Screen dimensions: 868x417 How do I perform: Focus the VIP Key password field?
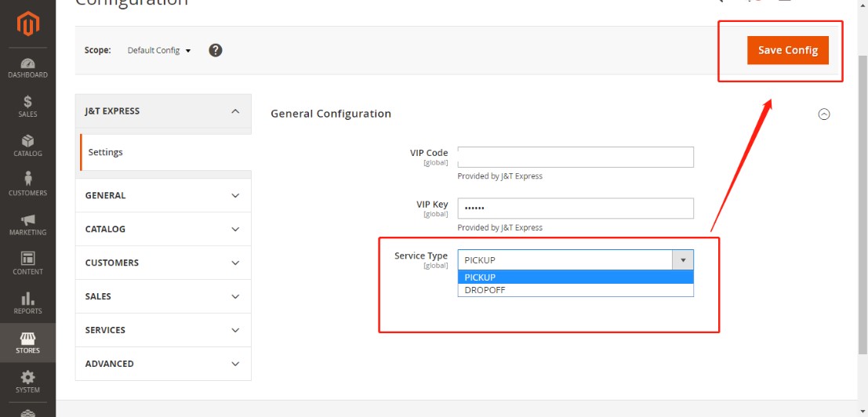[576, 208]
